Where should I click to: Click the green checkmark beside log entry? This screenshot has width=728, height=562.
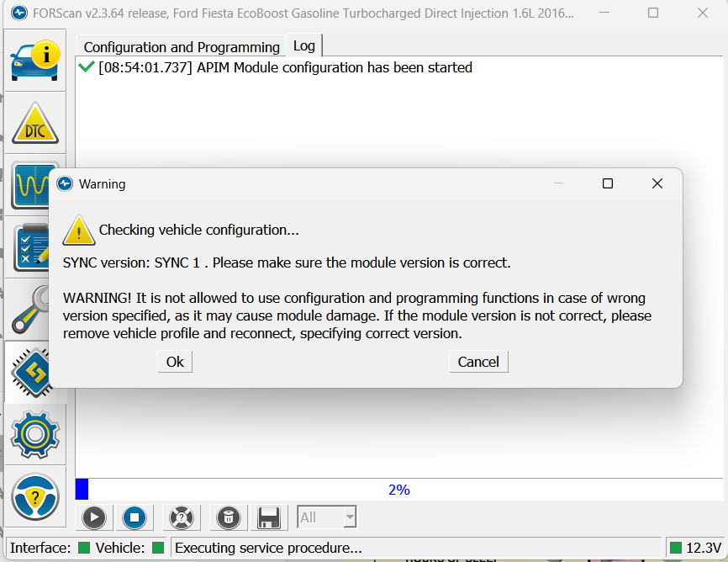coord(87,67)
